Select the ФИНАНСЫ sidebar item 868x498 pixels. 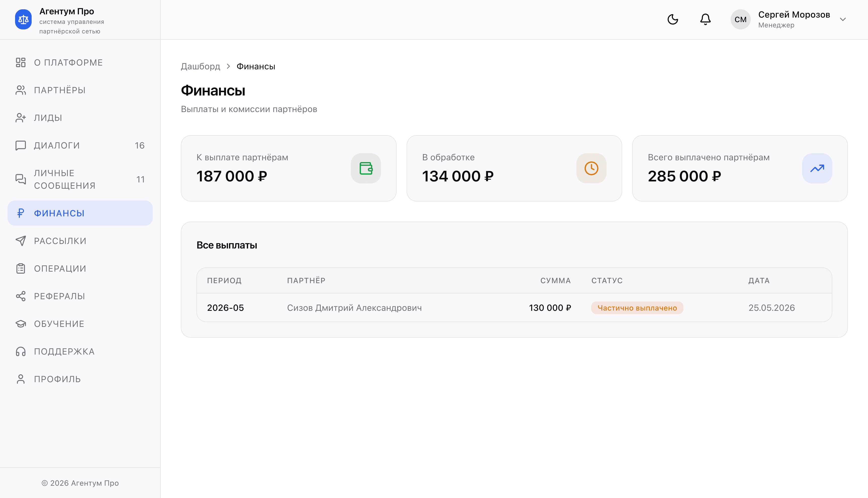[x=80, y=213]
